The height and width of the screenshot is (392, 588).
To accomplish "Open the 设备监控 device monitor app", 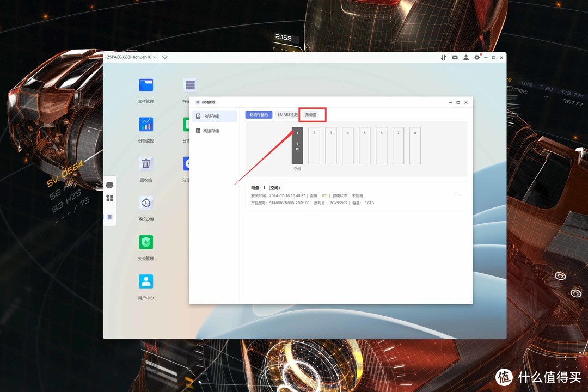I will click(x=146, y=125).
